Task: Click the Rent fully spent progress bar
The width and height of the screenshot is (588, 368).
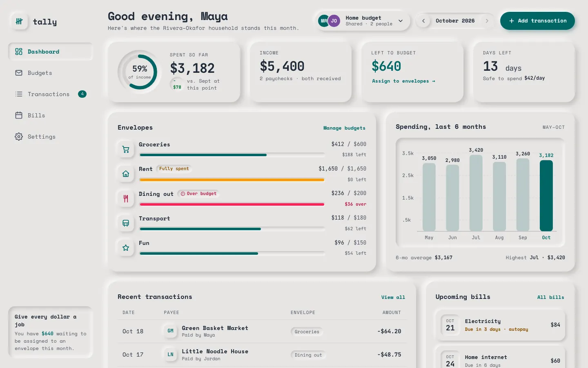Action: [x=232, y=180]
